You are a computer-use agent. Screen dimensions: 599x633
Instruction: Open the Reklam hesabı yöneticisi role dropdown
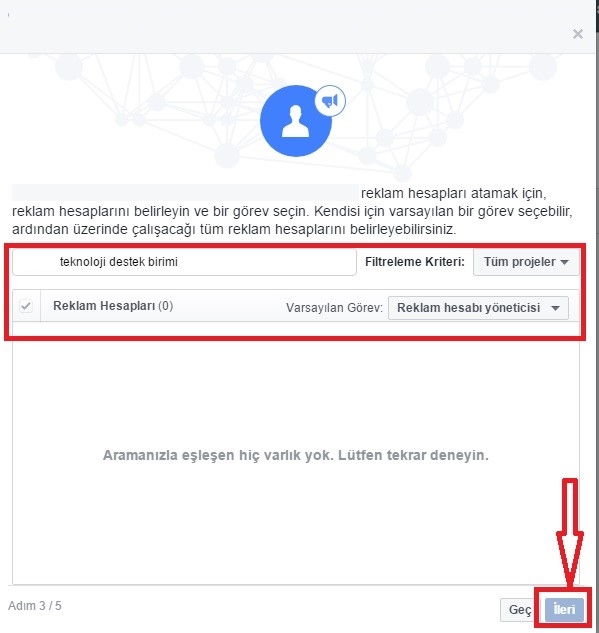[x=478, y=308]
